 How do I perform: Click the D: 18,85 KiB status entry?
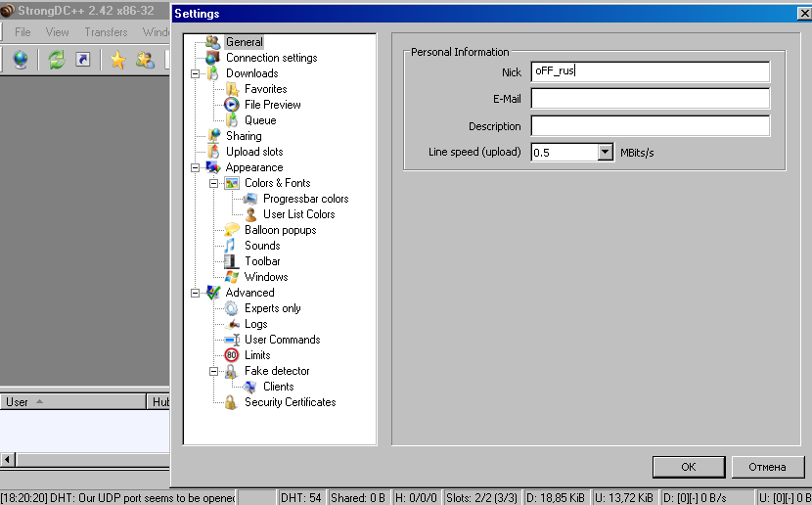point(556,498)
